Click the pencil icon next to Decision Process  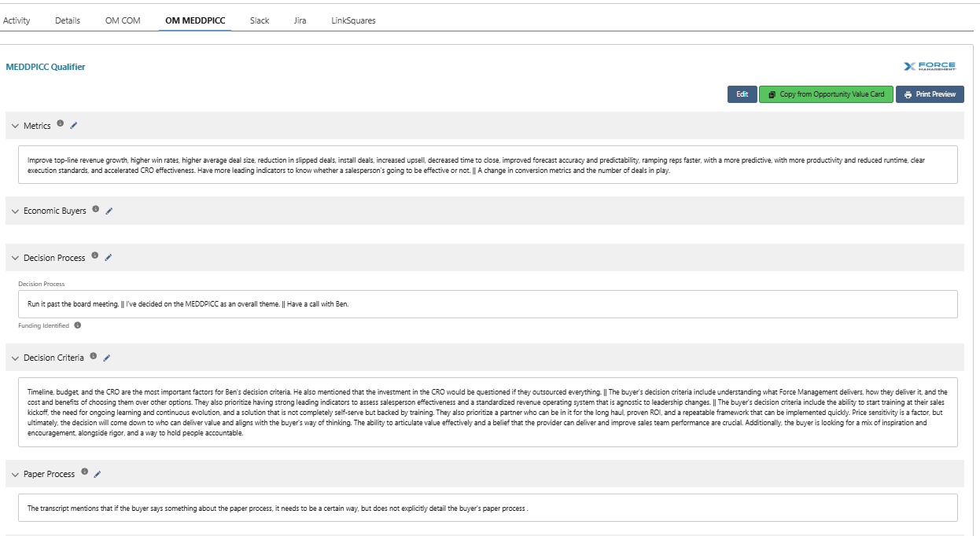(x=109, y=257)
